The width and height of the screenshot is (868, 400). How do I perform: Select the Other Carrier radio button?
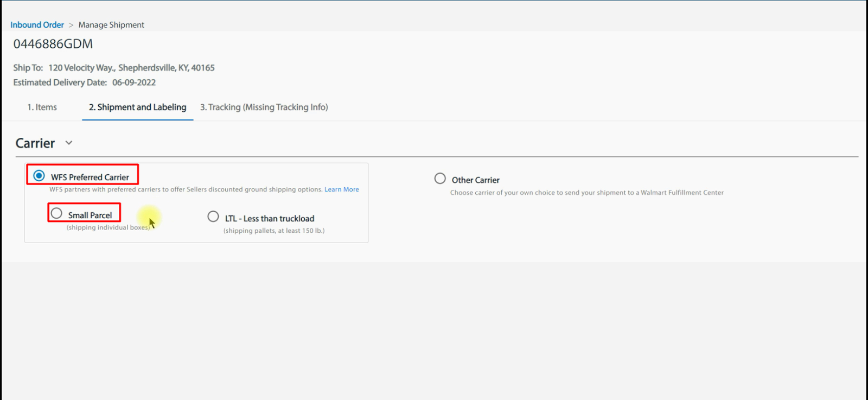click(x=440, y=179)
